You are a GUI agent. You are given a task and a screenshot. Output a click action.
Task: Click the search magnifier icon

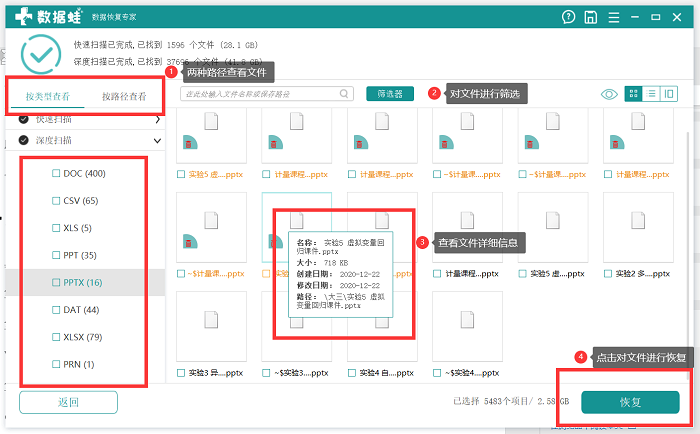pos(344,94)
